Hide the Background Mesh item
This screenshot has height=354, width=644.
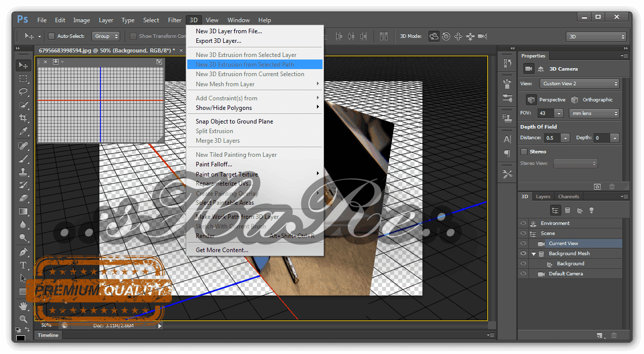pos(523,254)
